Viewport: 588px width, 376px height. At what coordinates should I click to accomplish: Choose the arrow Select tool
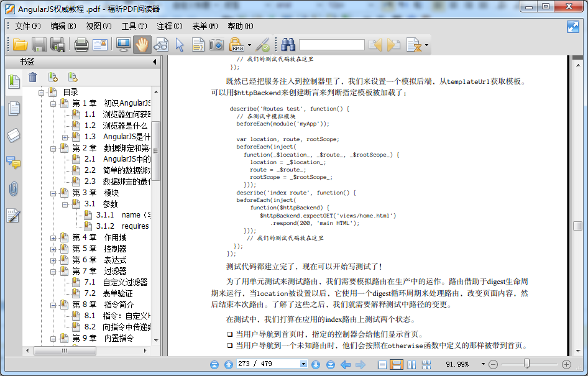coord(180,45)
